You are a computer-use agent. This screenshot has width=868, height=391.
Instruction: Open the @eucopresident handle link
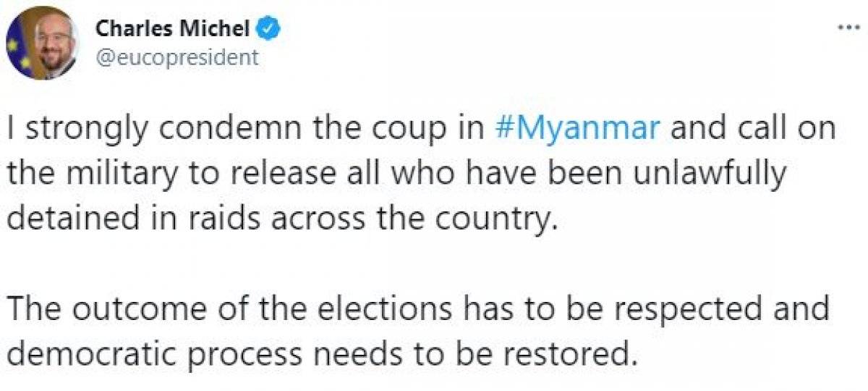coord(177,57)
